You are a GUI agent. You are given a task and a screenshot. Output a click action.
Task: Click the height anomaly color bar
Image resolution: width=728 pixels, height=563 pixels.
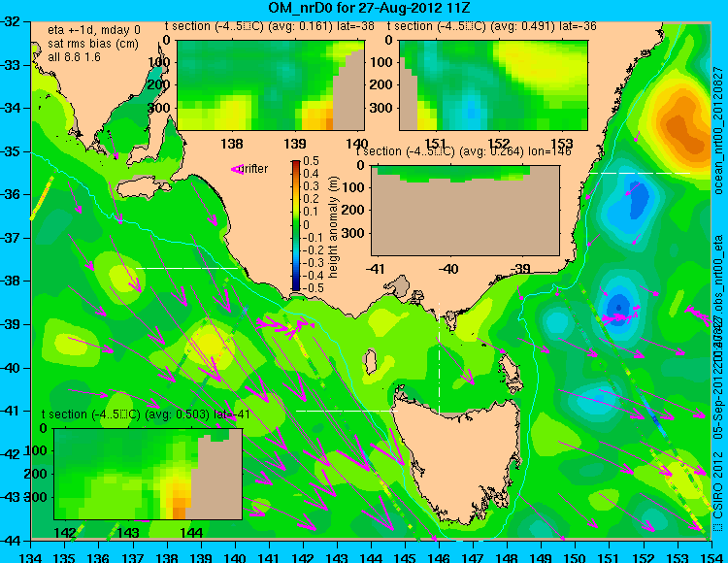296,225
